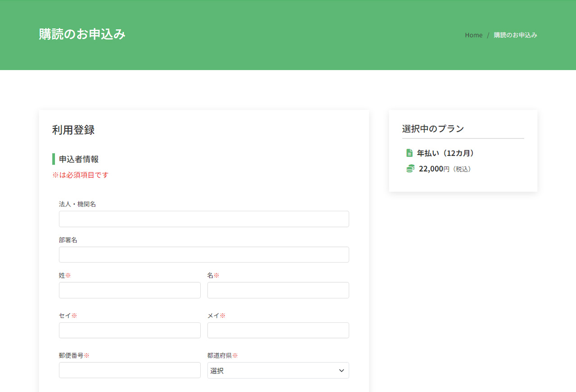Click the 利用登録 form heading

click(73, 130)
